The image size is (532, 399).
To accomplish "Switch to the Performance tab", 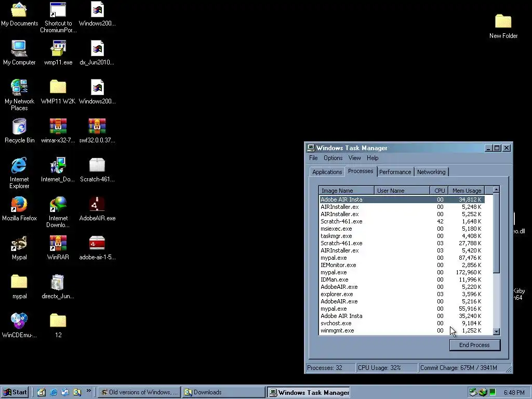I will 395,171.
